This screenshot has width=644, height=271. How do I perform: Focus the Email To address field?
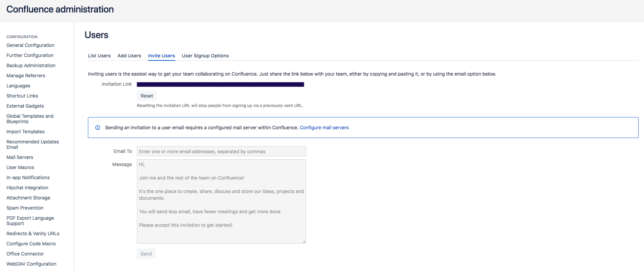coord(221,151)
